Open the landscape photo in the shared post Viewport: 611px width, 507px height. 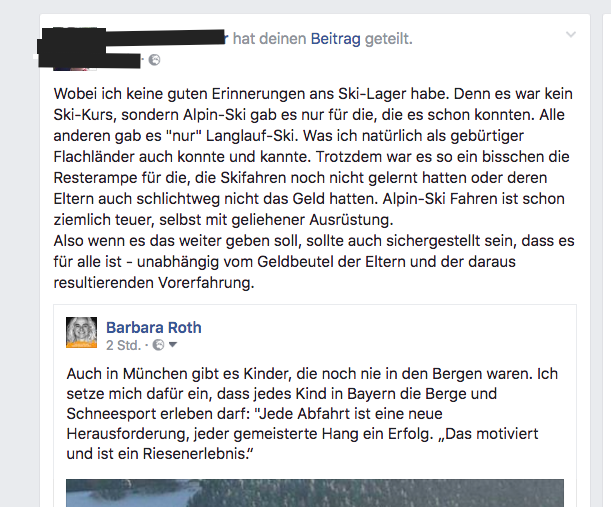coord(315,493)
